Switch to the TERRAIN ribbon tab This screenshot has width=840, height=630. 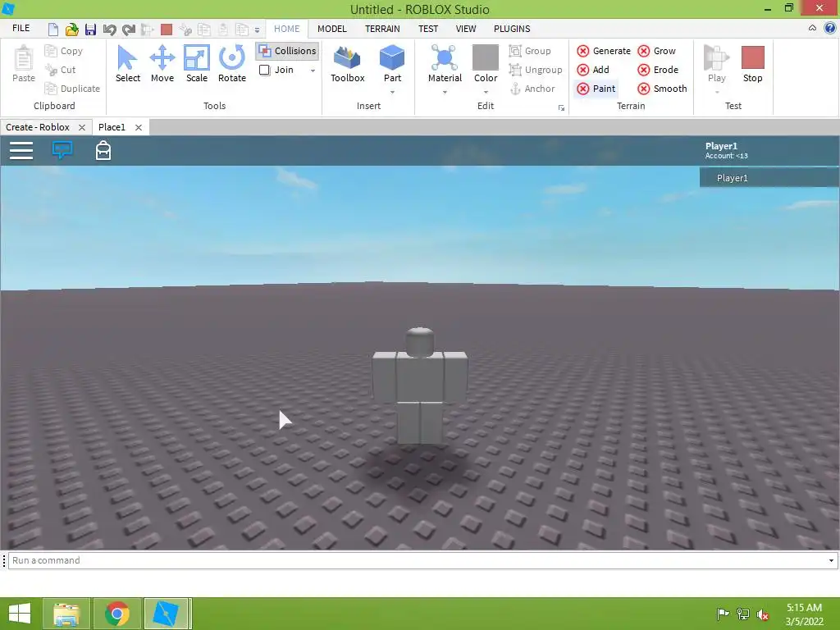tap(382, 29)
